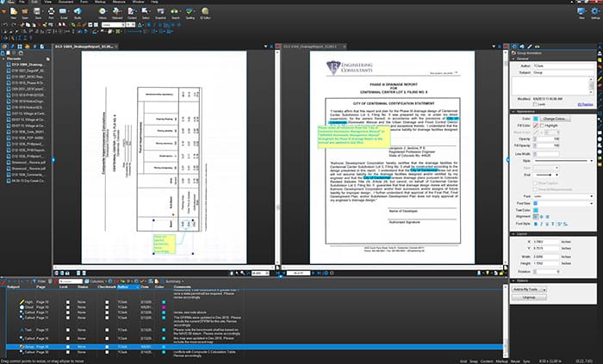Toggle the Lock checkbox in properties panel
The height and width of the screenshot is (364, 603).
tap(535, 104)
